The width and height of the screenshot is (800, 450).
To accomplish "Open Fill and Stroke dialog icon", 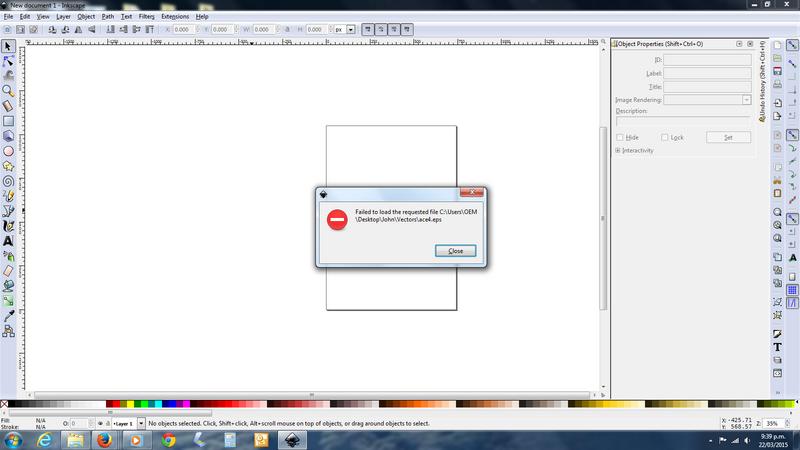I will tap(777, 334).
